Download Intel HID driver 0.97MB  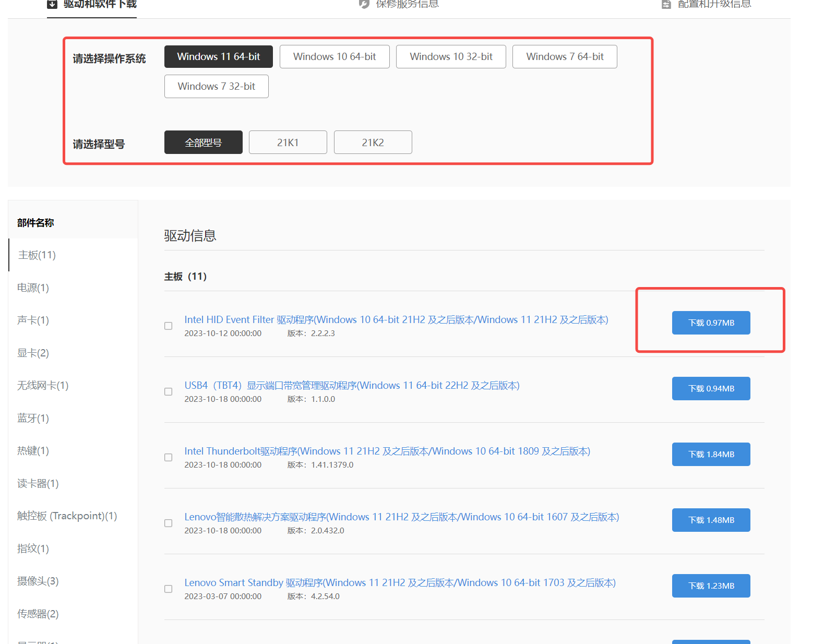click(711, 323)
